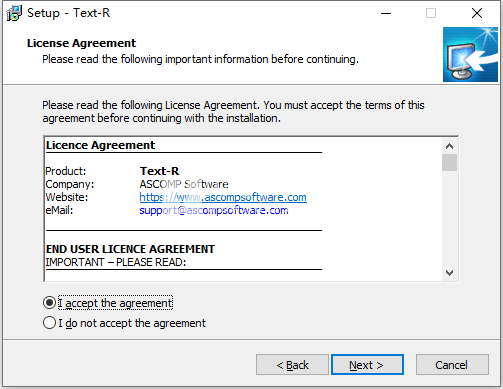Open the ascompsoftware.com website link
This screenshot has width=503, height=389.
223,197
